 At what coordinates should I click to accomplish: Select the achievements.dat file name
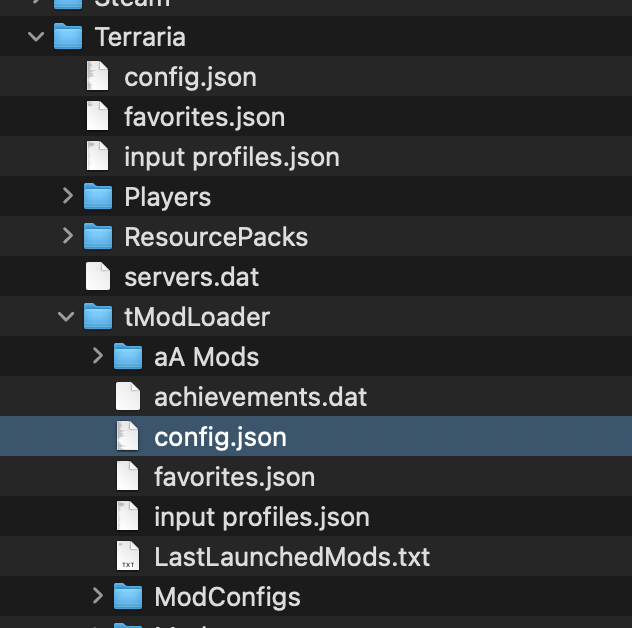(260, 397)
